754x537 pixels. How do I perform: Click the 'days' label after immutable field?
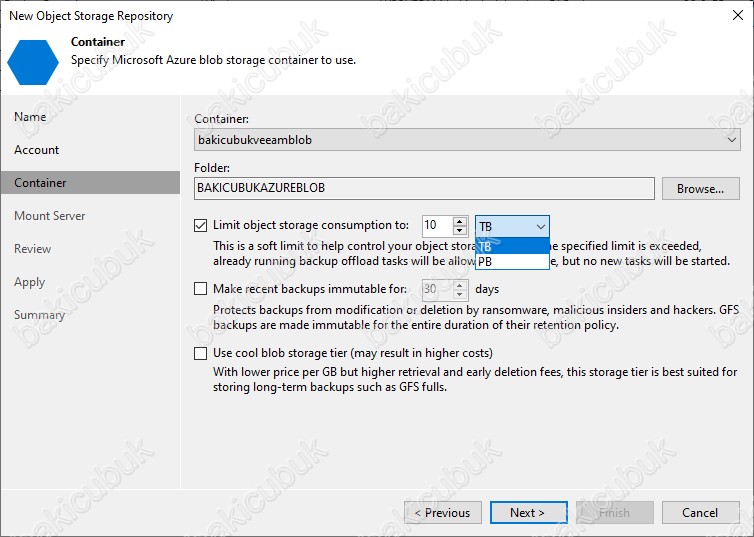pyautogui.click(x=487, y=289)
